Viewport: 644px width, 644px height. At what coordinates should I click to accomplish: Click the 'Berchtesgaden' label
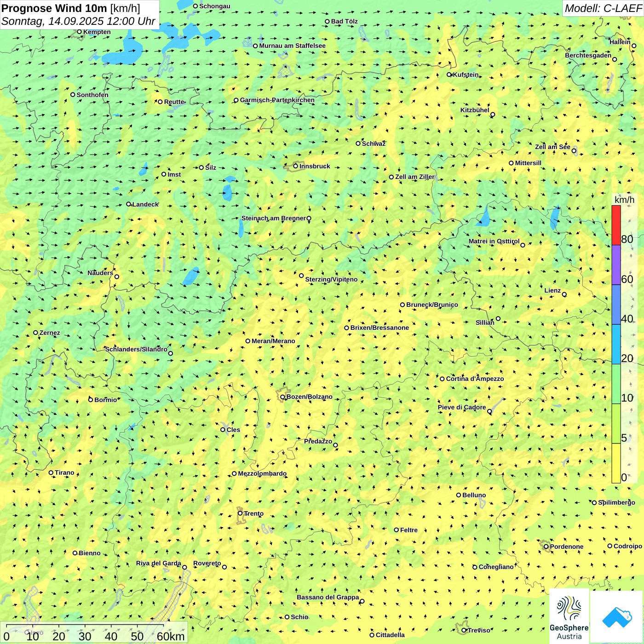pos(588,55)
